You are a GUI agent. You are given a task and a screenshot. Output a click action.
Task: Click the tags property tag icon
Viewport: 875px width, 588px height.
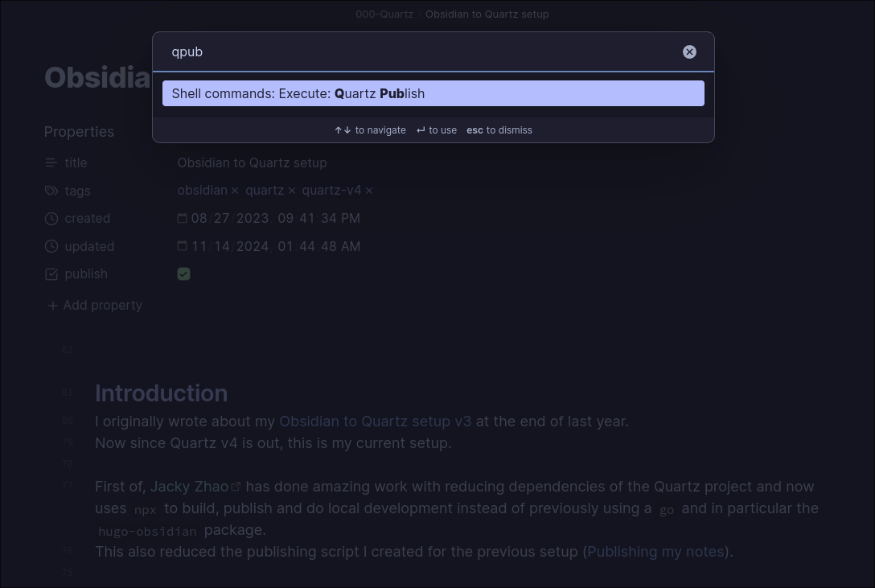tap(51, 191)
